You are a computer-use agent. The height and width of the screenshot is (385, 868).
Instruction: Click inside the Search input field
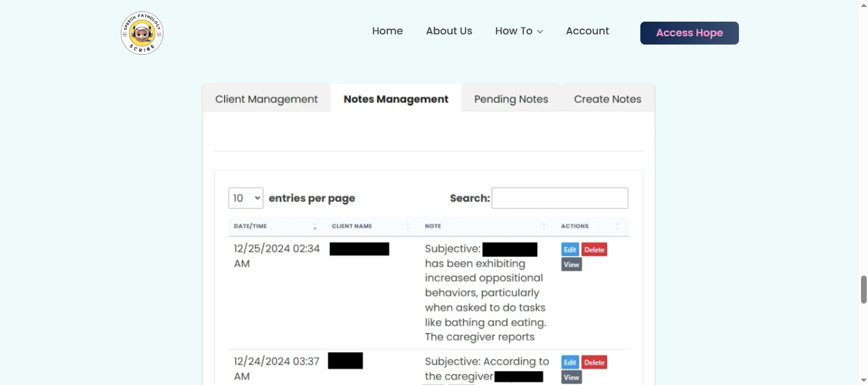coord(560,198)
